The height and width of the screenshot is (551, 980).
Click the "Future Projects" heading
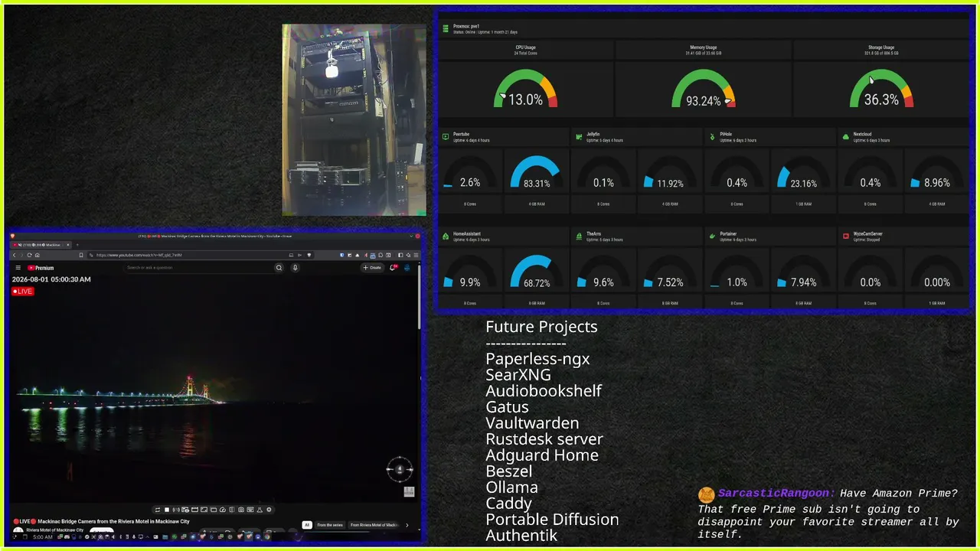541,327
